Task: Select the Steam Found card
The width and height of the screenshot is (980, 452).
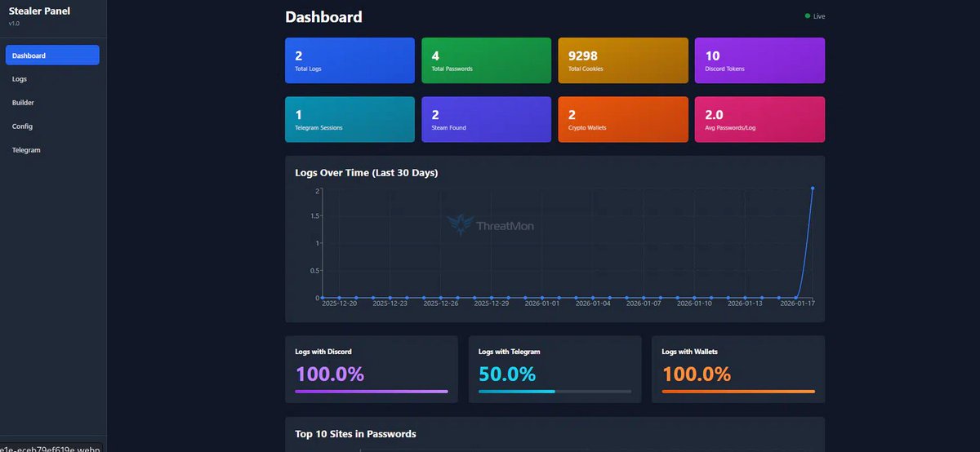Action: (487, 120)
